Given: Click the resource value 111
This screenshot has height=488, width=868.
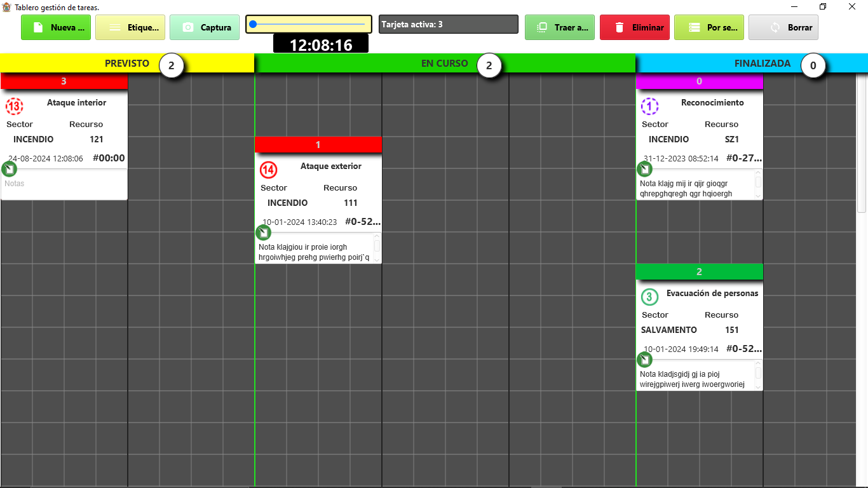Looking at the screenshot, I should 351,203.
